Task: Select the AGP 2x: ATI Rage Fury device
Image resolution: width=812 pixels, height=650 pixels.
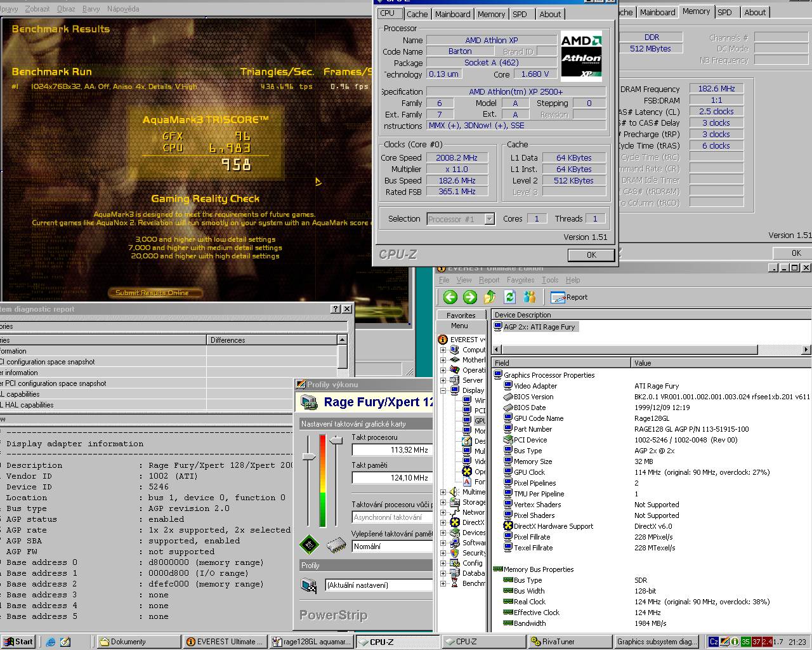Action: click(x=535, y=327)
